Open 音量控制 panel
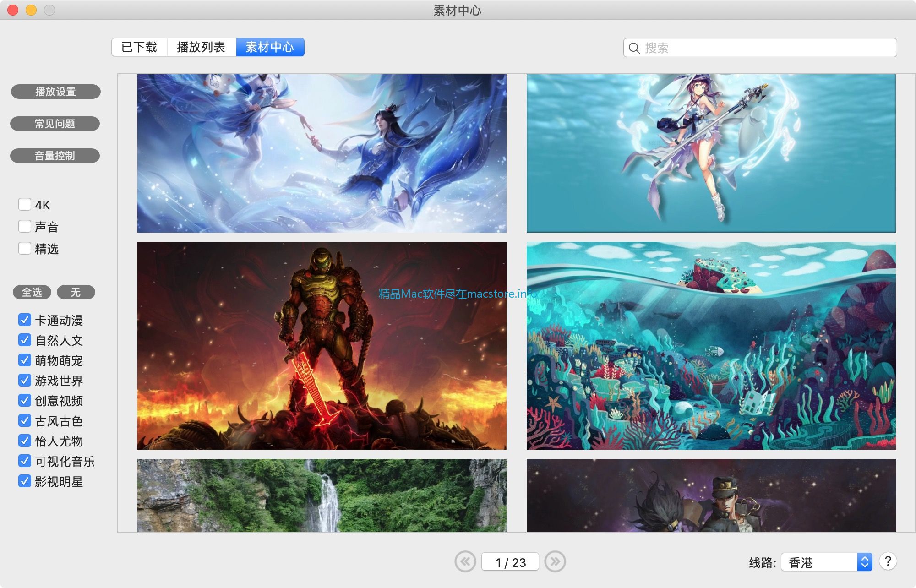The image size is (916, 588). (55, 156)
